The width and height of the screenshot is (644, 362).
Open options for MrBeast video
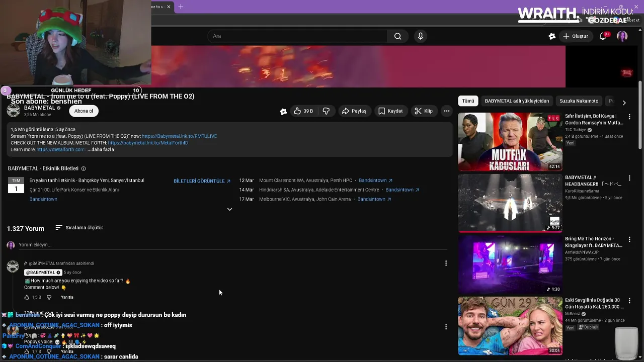629,301
